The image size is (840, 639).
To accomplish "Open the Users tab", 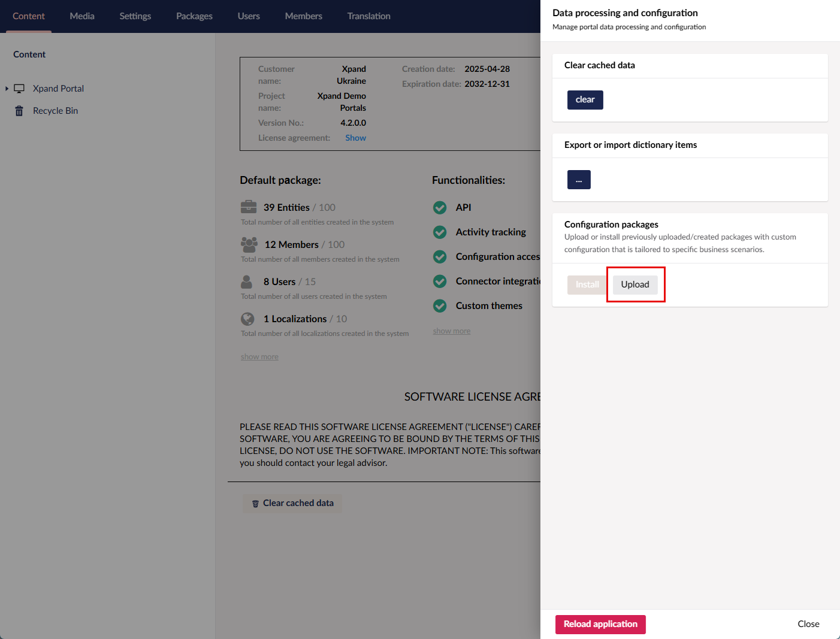I will click(x=249, y=16).
